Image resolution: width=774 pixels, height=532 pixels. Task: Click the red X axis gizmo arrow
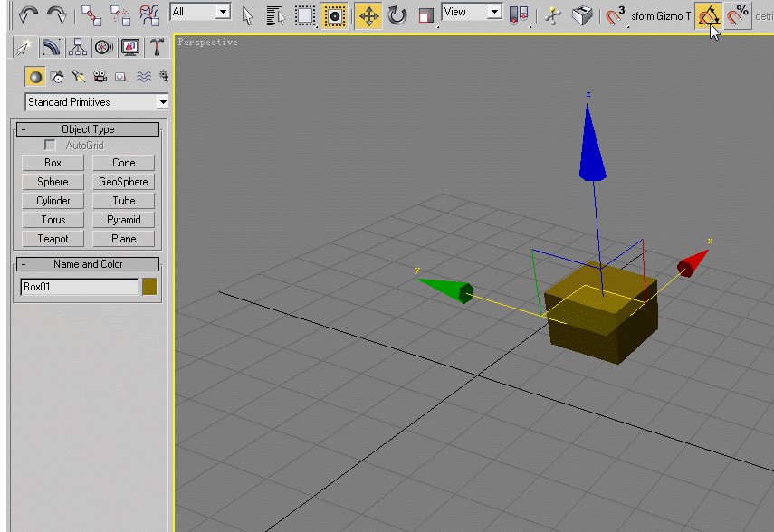click(693, 263)
